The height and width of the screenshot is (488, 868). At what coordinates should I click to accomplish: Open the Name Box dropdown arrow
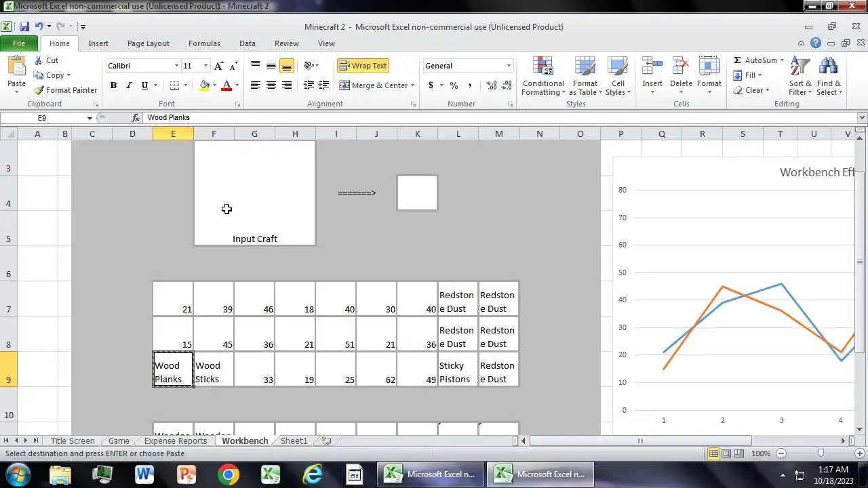pos(90,118)
